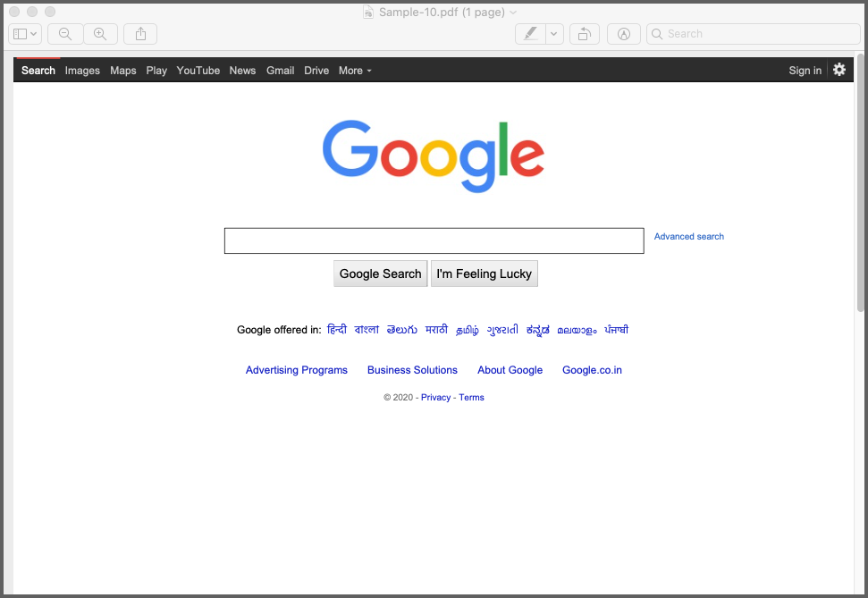Open the Share icon in the toolbar
This screenshot has width=868, height=598.
pos(140,34)
